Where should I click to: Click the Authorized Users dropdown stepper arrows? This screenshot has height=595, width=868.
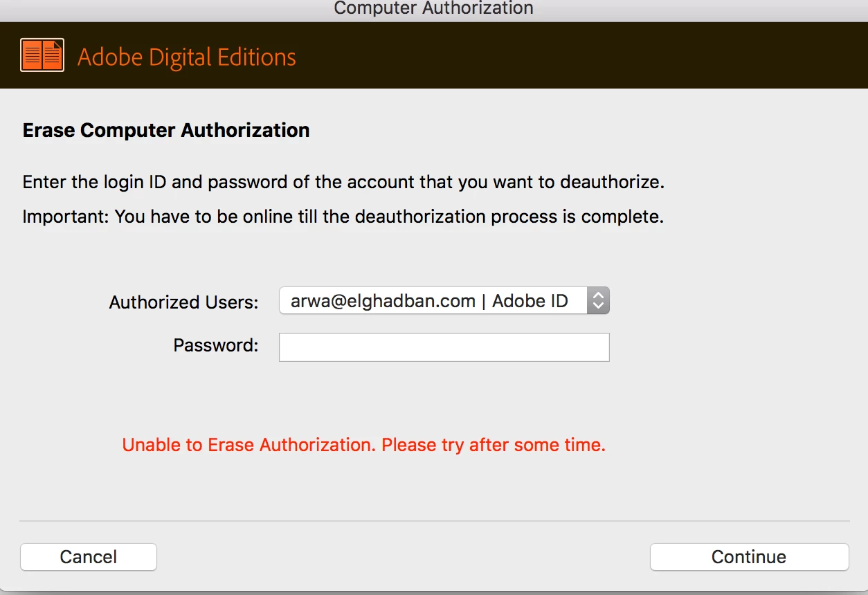click(x=598, y=301)
